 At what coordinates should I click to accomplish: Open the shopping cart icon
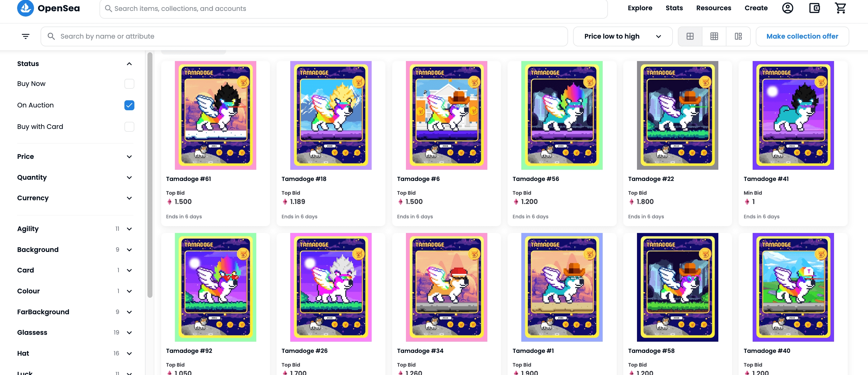tap(840, 8)
